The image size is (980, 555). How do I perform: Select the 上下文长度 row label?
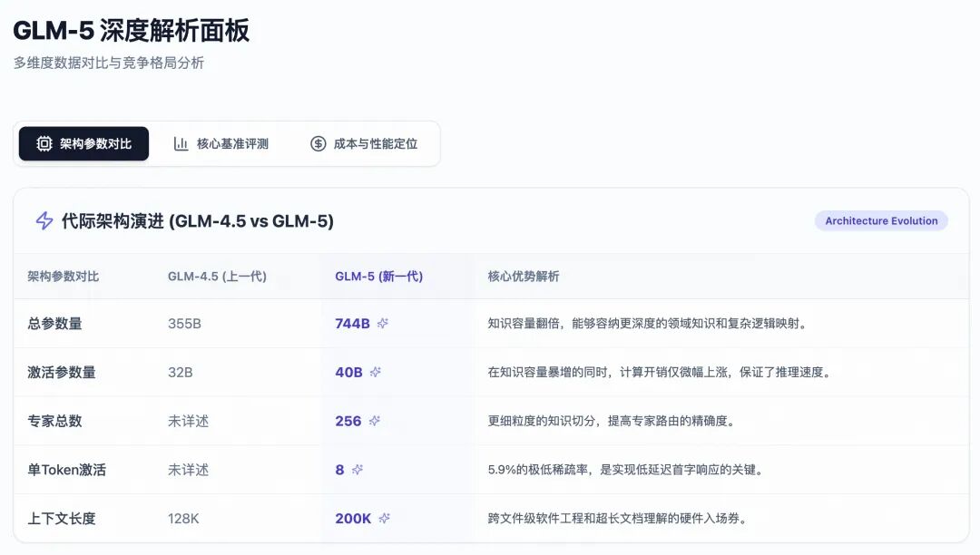click(62, 518)
